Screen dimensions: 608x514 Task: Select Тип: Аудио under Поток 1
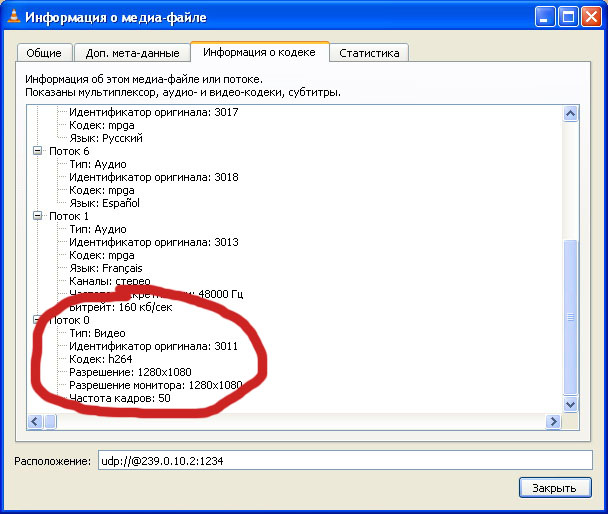(x=98, y=229)
